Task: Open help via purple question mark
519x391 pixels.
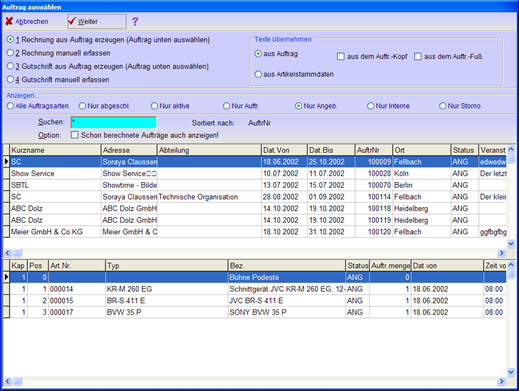Action: [x=135, y=22]
